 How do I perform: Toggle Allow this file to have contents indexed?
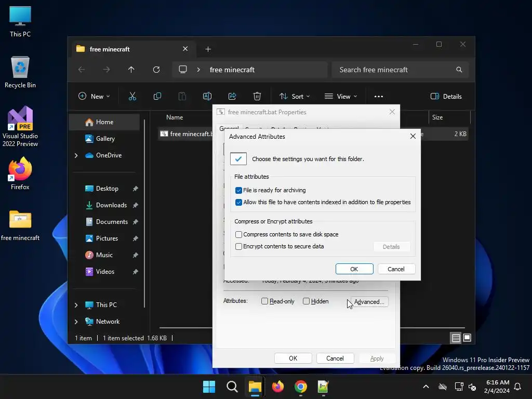pos(238,202)
